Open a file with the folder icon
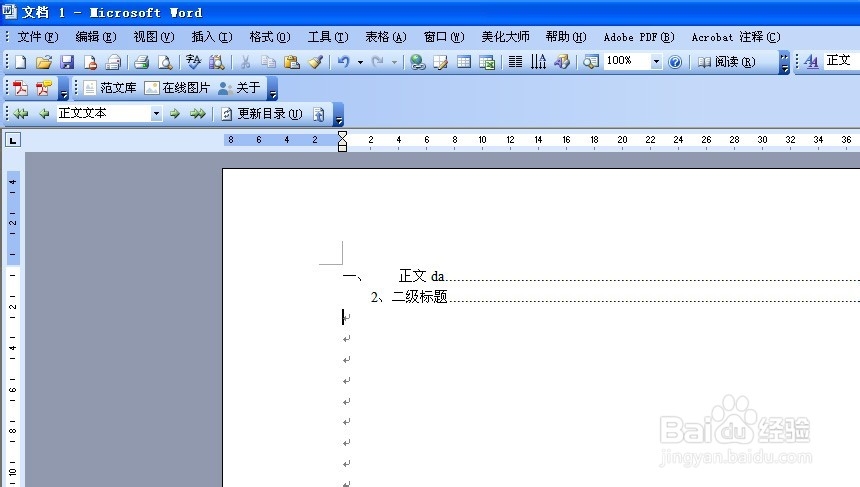Viewport: 860px width, 487px height. (x=44, y=61)
